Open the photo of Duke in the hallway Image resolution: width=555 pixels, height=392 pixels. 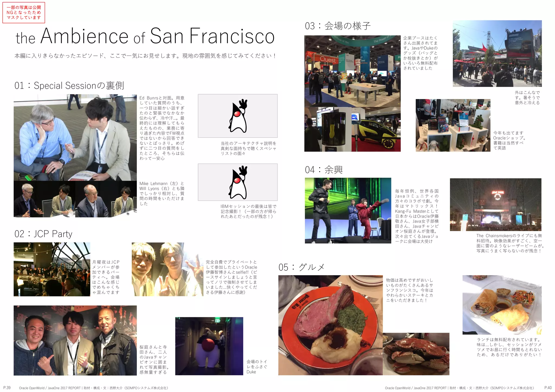[x=209, y=346]
